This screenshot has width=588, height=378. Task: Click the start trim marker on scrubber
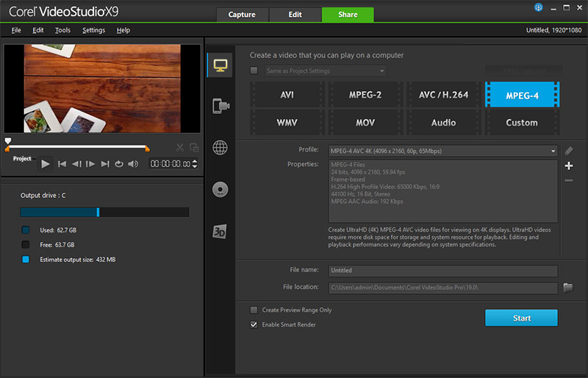[7, 149]
